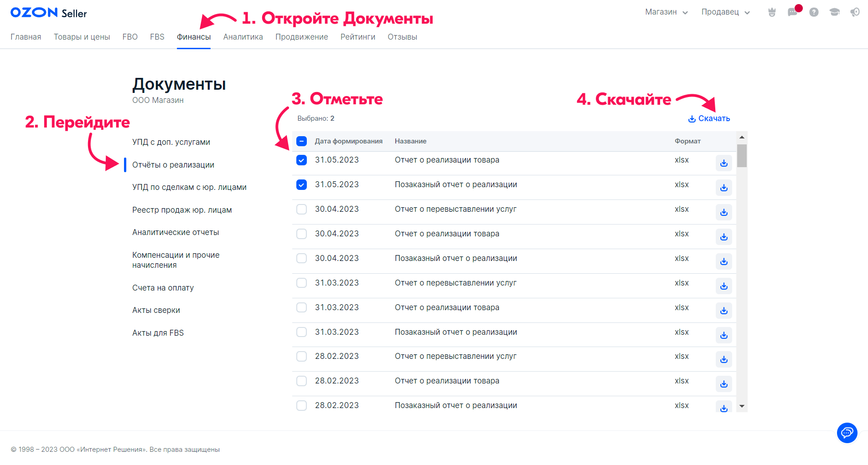Viewport: 868px width, 465px height.
Task: Click the OZON Seller logo
Action: 48,13
